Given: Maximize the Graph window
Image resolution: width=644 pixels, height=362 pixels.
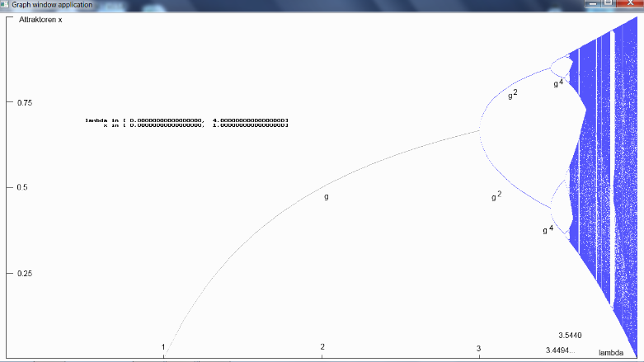Looking at the screenshot, I should [609, 3].
